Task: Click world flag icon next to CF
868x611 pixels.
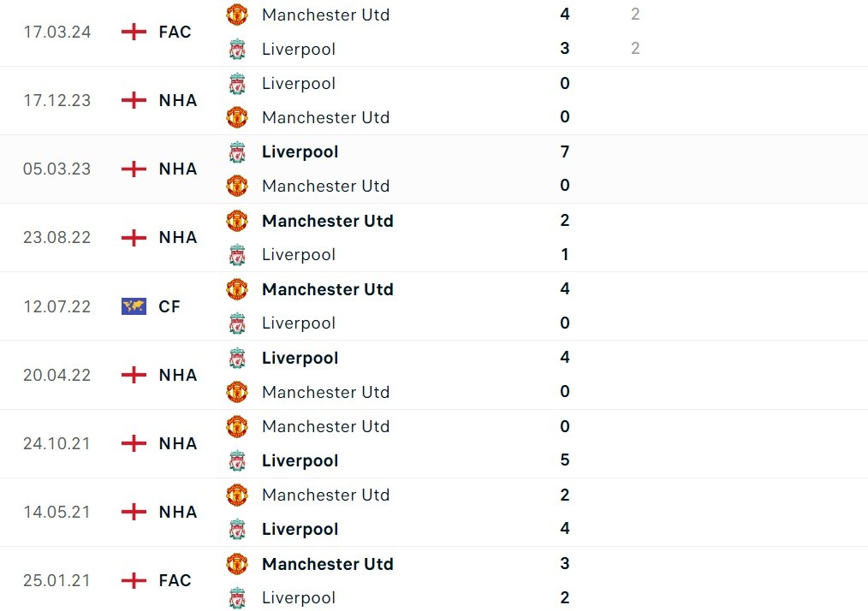Action: point(134,306)
